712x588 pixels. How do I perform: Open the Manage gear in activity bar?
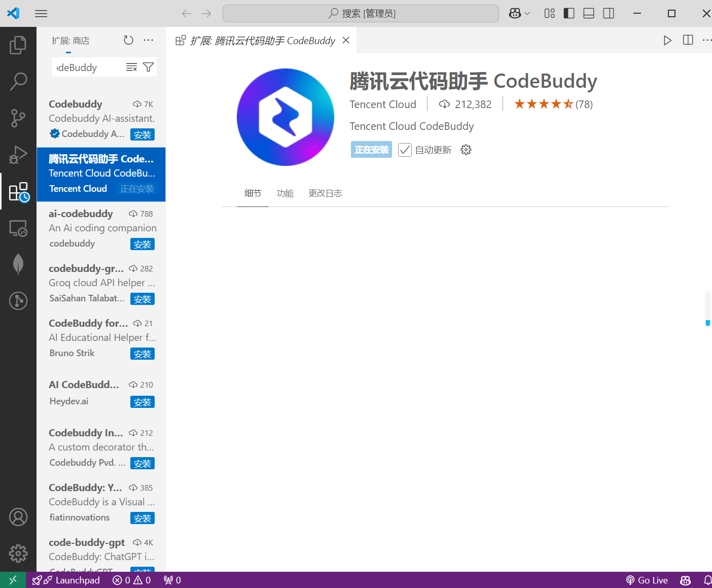pos(18,554)
